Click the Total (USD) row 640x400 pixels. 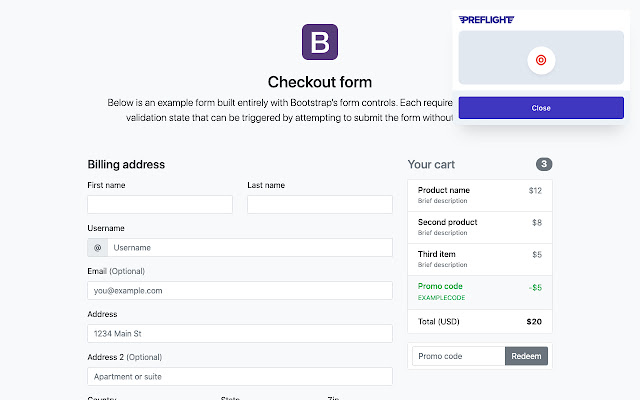pos(480,322)
